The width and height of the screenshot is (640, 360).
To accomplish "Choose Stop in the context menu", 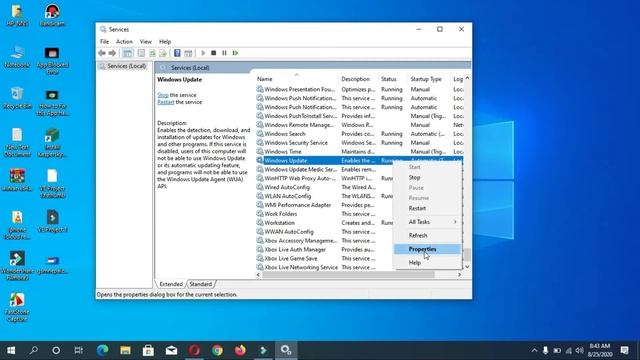I will (427, 178).
